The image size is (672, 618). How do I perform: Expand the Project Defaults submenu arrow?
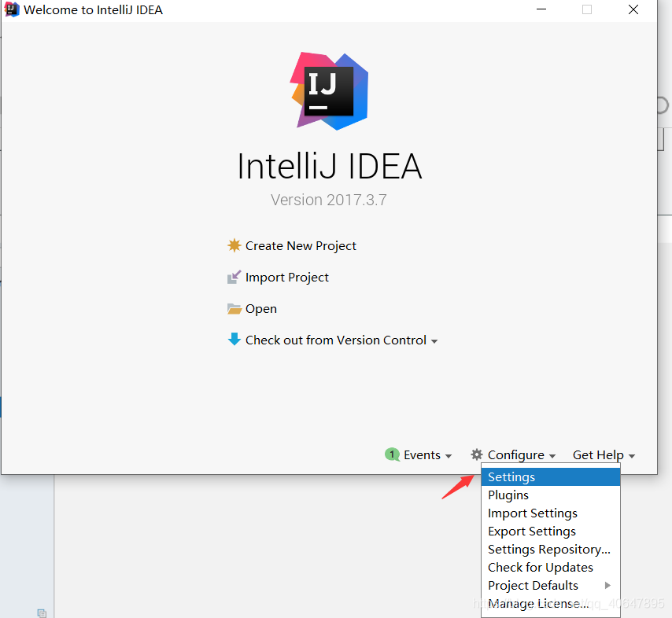point(607,585)
